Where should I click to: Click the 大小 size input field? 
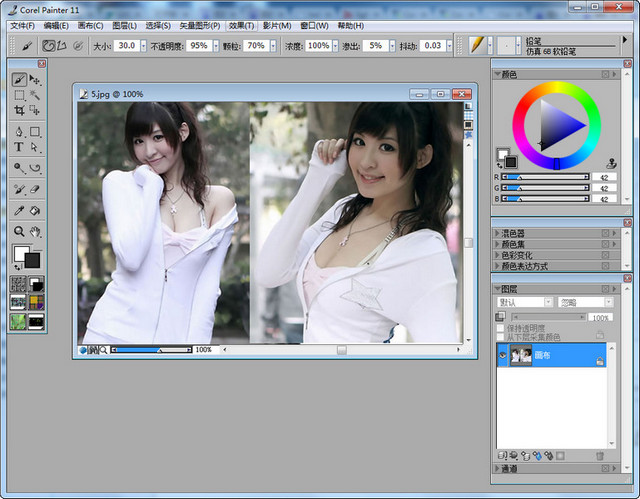[127, 46]
